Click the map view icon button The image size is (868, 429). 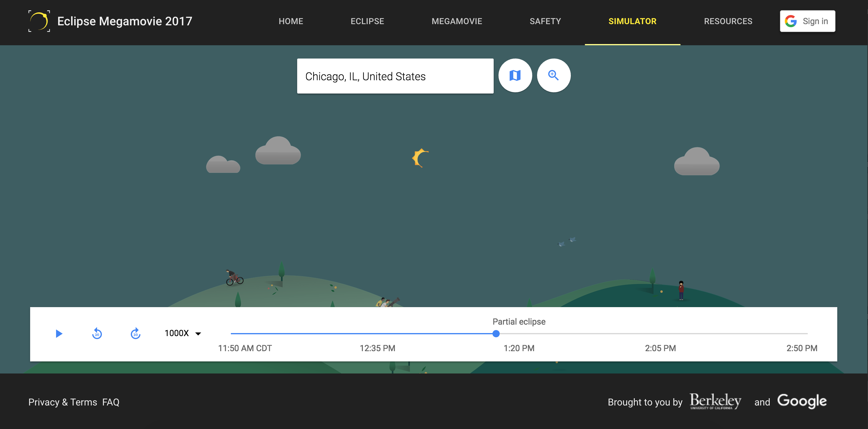click(515, 75)
